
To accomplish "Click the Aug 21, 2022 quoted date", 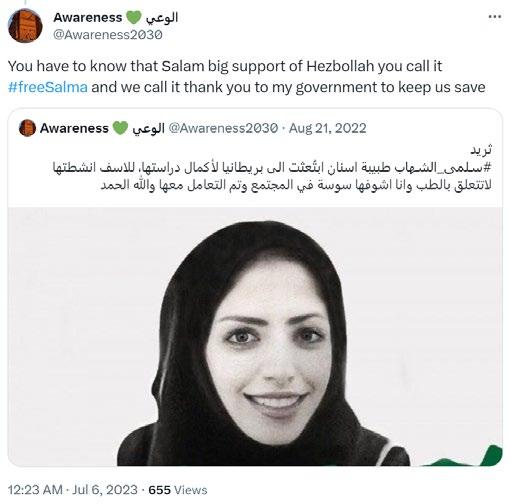I will [327, 128].
